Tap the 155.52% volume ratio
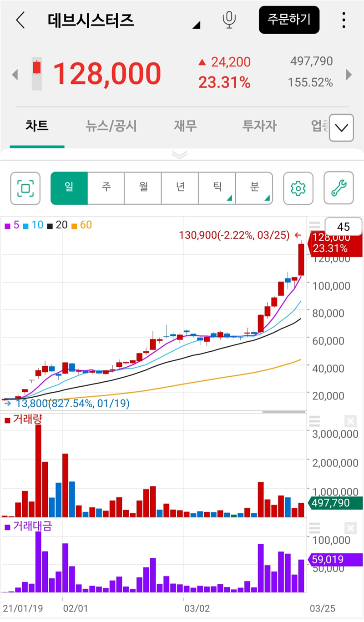This screenshot has height=622, width=364. pyautogui.click(x=310, y=82)
